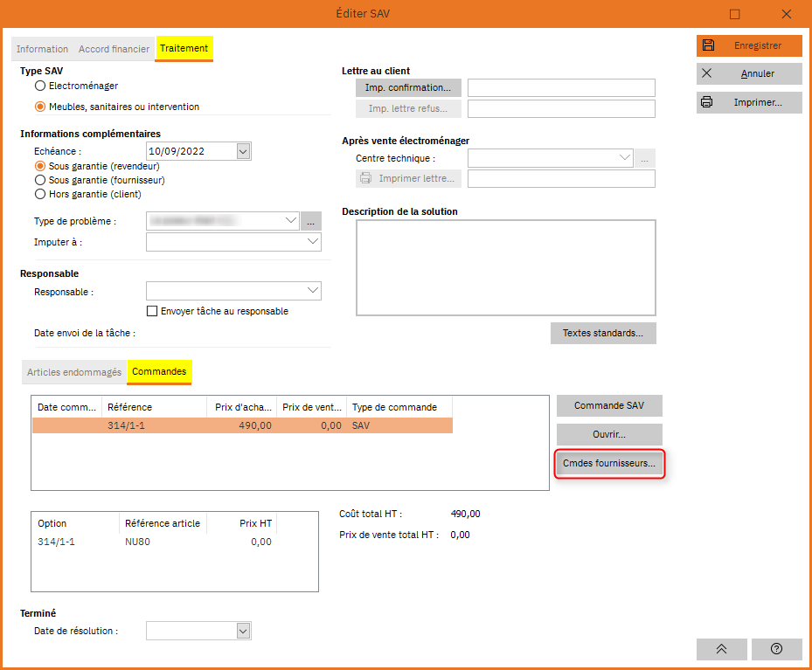Open help with the question mark icon
The image size is (812, 670).
click(x=776, y=649)
